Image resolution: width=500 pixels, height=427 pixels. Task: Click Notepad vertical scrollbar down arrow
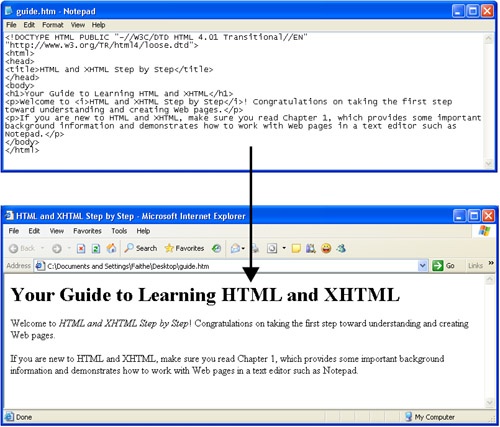pos(489,164)
